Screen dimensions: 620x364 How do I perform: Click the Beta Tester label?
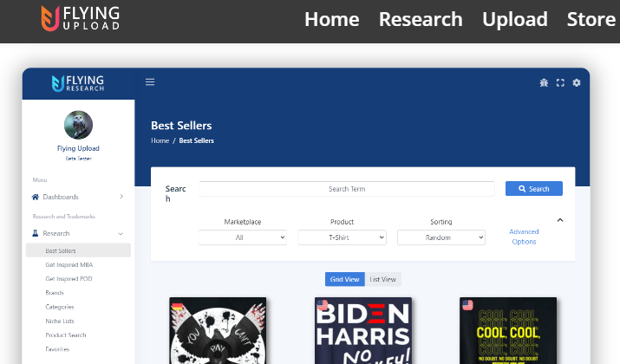[x=78, y=159]
